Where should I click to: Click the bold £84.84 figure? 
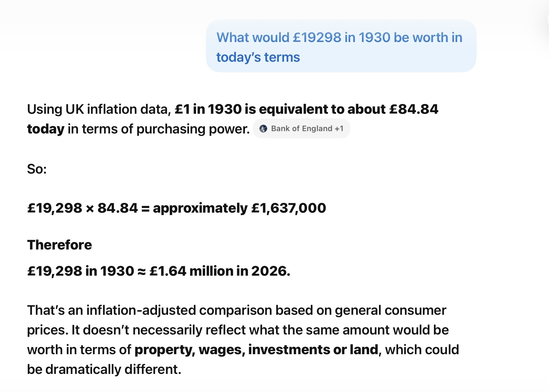click(414, 109)
